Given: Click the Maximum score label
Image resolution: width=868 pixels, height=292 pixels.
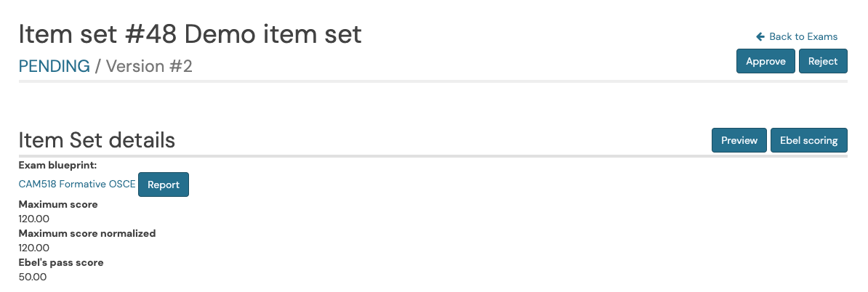Looking at the screenshot, I should 58,204.
